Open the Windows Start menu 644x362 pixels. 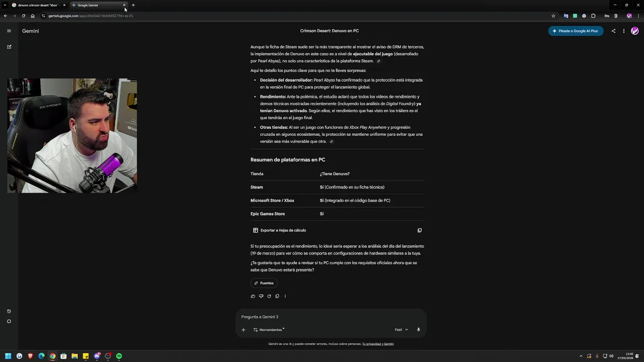[x=8, y=356]
